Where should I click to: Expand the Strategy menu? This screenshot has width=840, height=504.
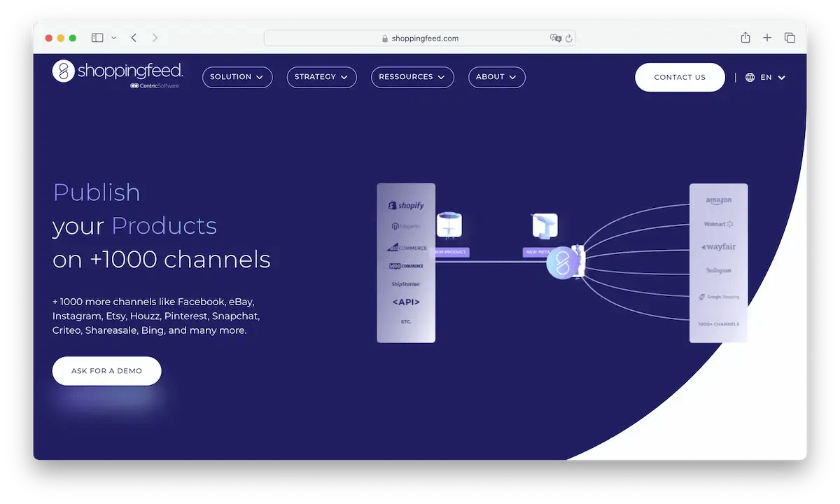click(x=321, y=77)
